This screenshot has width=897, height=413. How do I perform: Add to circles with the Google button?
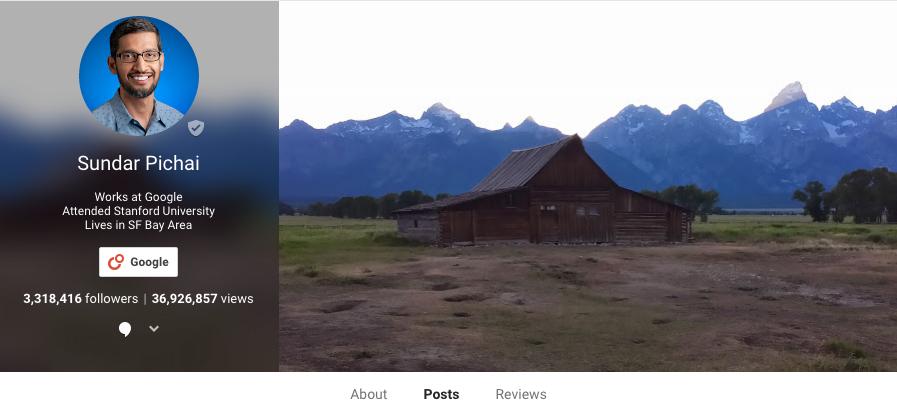138,262
